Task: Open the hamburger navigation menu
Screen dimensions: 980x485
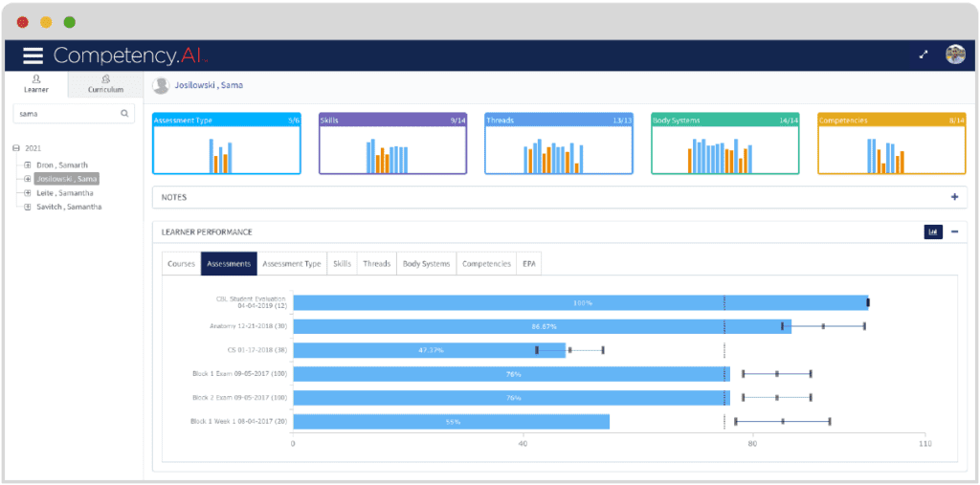Action: (33, 55)
